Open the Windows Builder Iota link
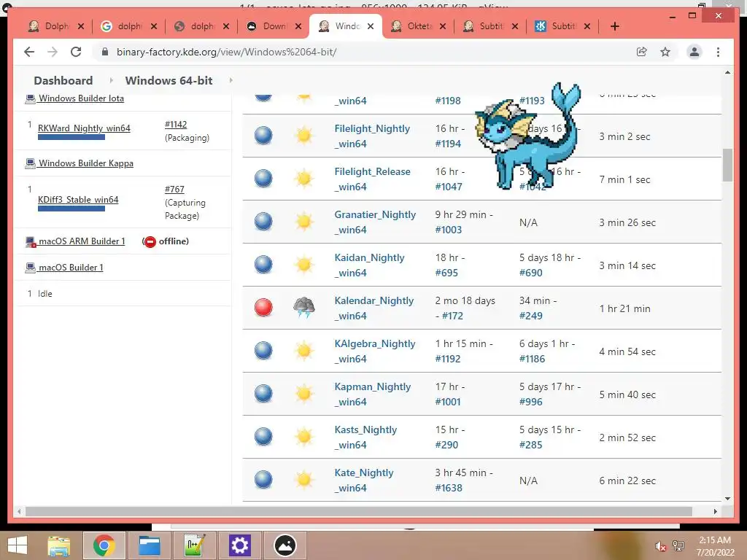Viewport: 747px width, 560px height. 81,98
